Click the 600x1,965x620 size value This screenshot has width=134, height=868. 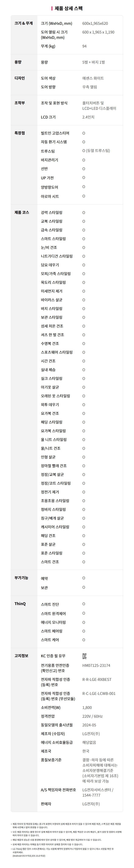point(95,24)
